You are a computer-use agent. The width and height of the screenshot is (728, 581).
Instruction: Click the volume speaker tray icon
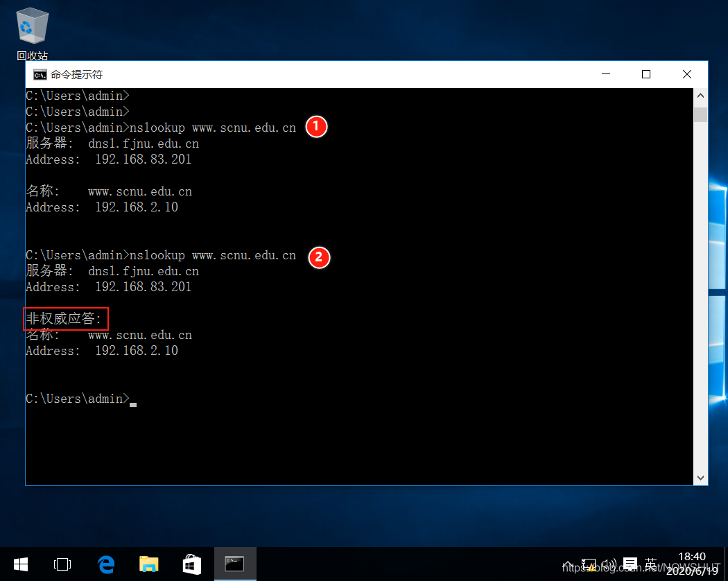pyautogui.click(x=609, y=564)
